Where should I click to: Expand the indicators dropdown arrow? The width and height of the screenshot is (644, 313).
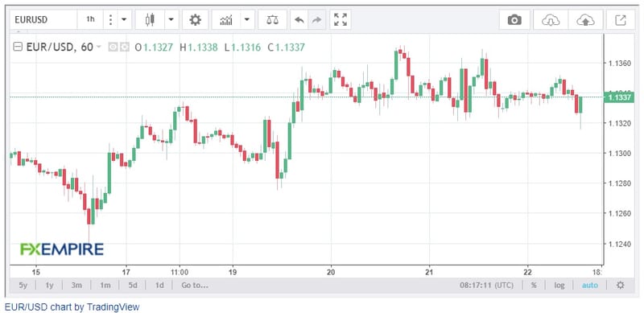247,19
